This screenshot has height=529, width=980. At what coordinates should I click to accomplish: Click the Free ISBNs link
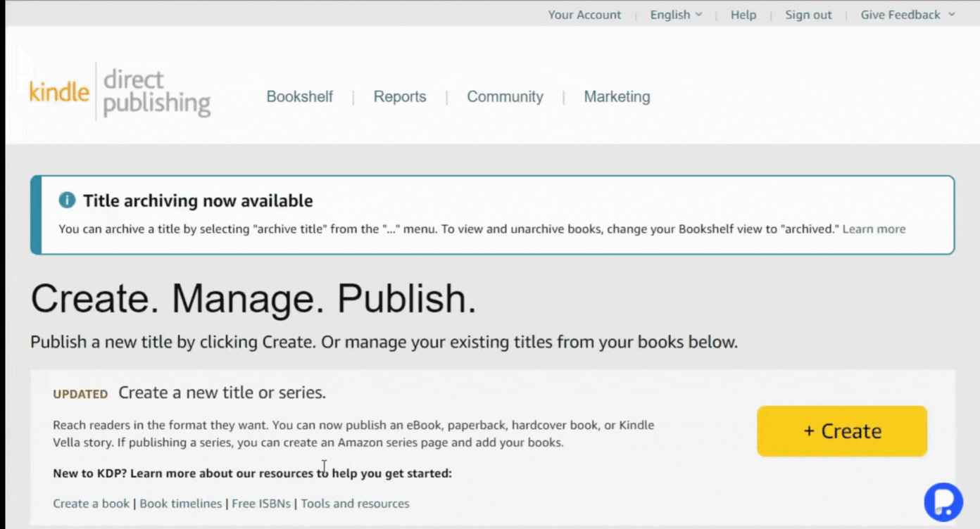coord(263,504)
